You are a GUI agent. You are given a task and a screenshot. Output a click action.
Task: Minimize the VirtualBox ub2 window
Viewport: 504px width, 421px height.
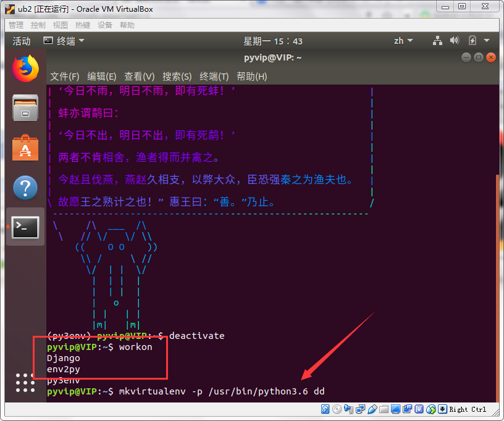[445, 7]
